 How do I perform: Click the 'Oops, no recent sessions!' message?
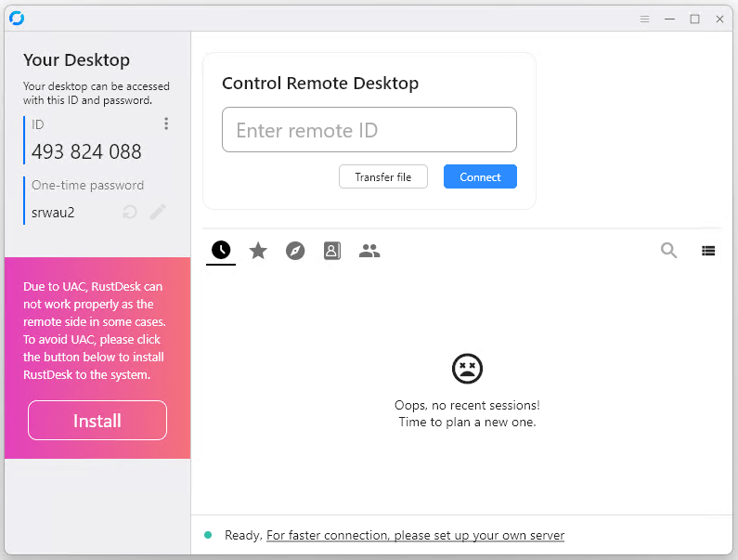tap(467, 405)
